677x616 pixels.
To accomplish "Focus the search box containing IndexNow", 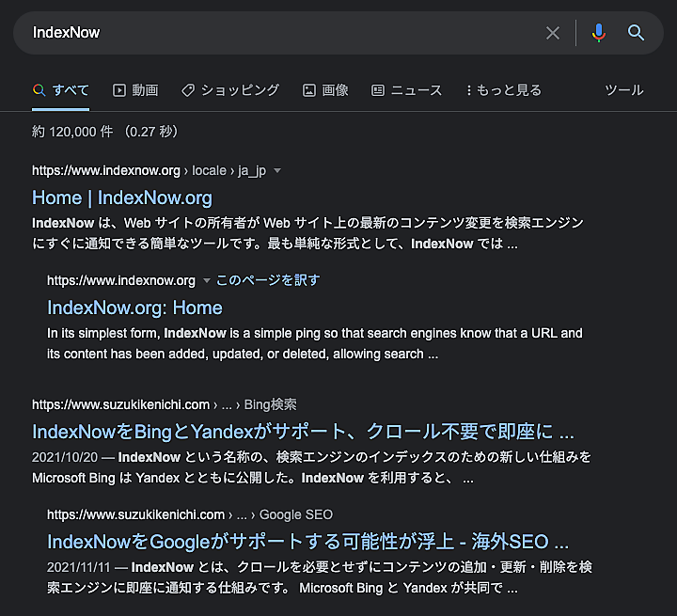I will pyautogui.click(x=282, y=33).
